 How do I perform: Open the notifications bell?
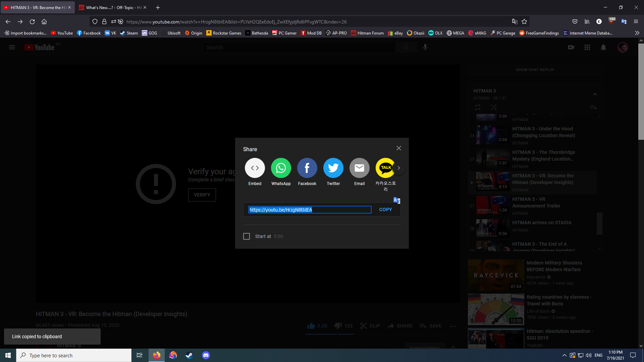603,47
